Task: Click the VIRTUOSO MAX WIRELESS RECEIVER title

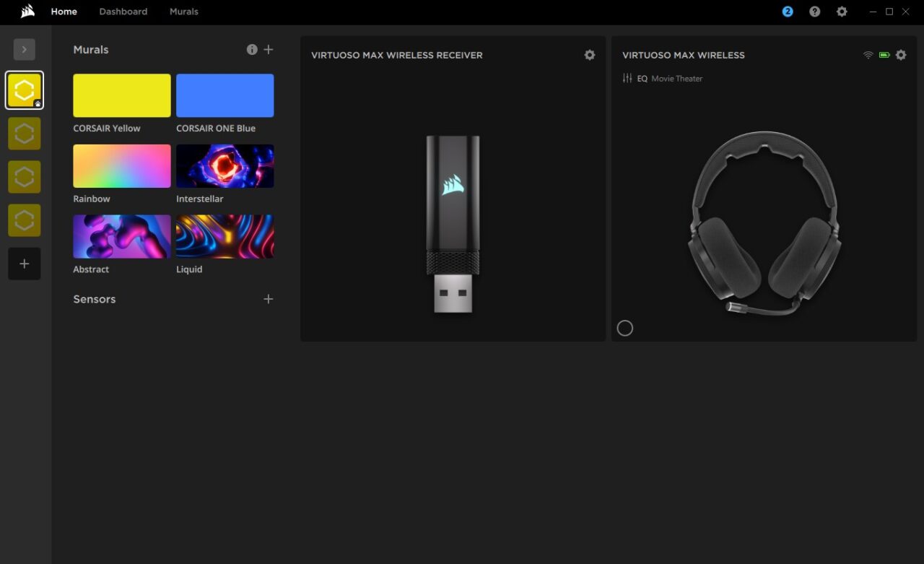Action: tap(397, 55)
